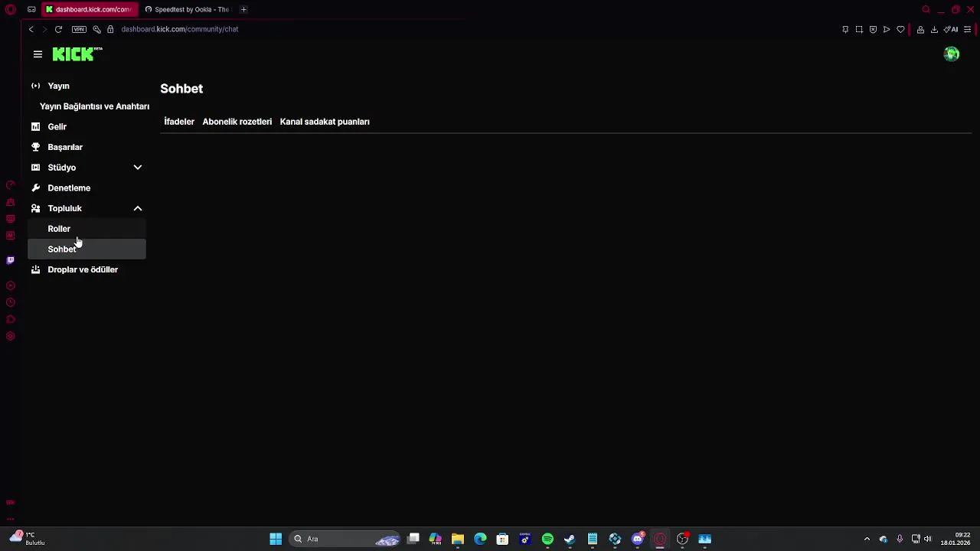This screenshot has width=980, height=551.
Task: Open the profile avatar menu
Action: click(952, 54)
